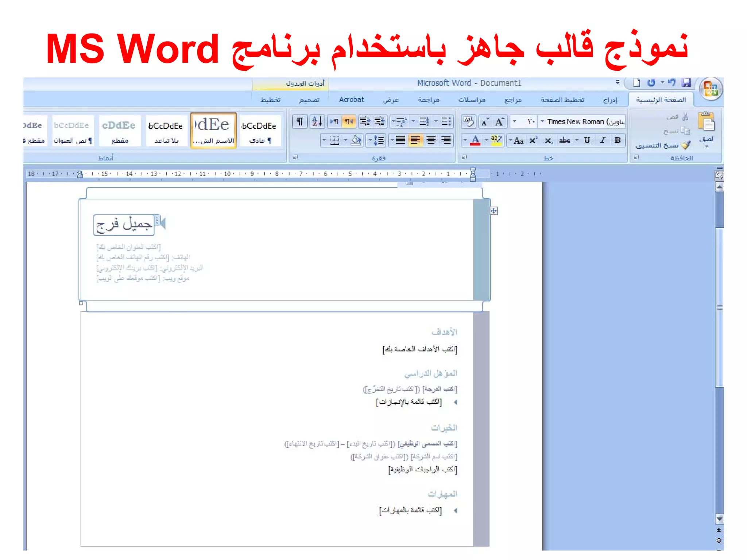Set left-to-right text direction
The image size is (747, 560).
pyautogui.click(x=334, y=121)
